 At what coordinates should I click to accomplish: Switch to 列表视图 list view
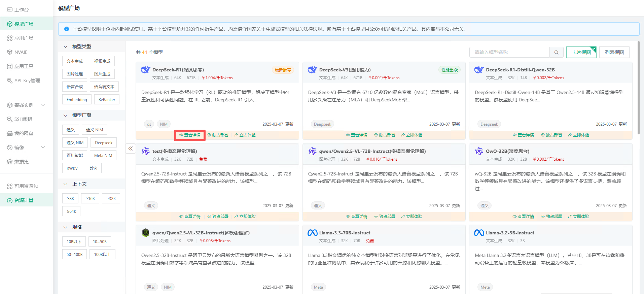coord(614,52)
